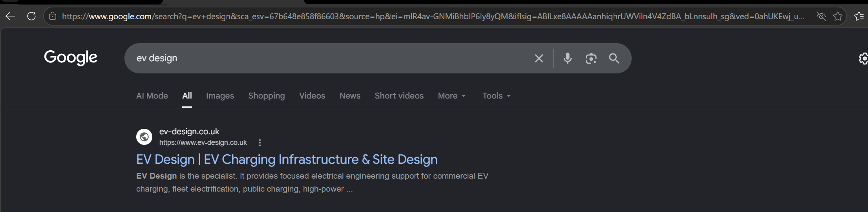Viewport: 868px width, 212px height.
Task: Go to Google homepage via logo
Action: [71, 58]
